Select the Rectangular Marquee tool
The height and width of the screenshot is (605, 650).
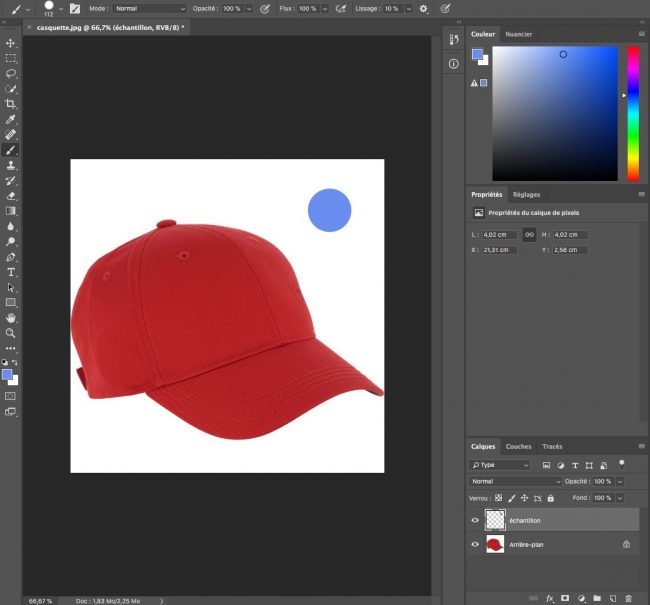point(11,58)
